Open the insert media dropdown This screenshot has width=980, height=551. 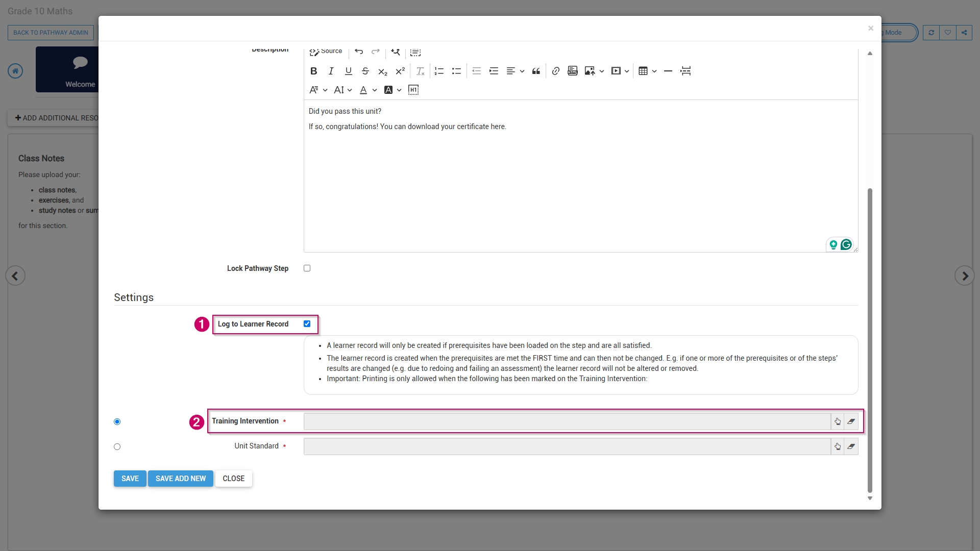[x=621, y=71]
